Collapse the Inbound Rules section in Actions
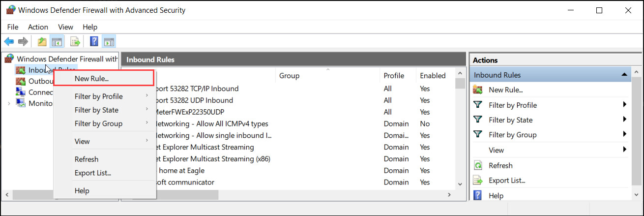This screenshot has width=644, height=216. pyautogui.click(x=624, y=75)
